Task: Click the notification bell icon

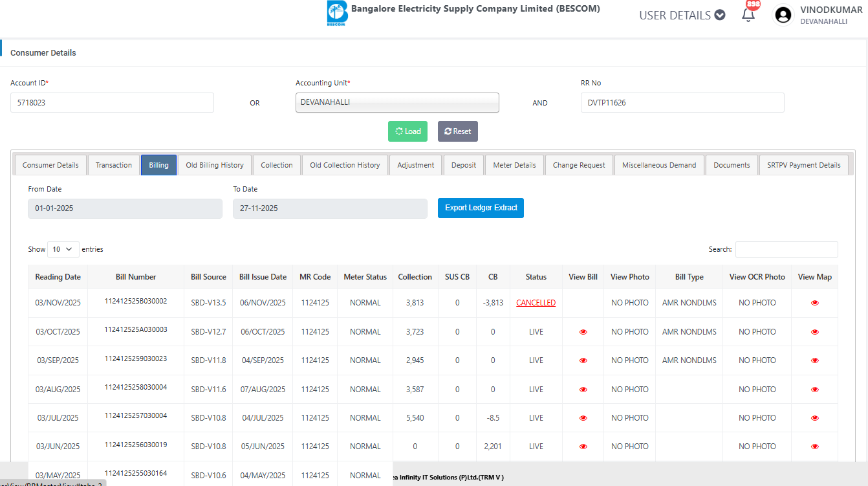Action: (748, 15)
